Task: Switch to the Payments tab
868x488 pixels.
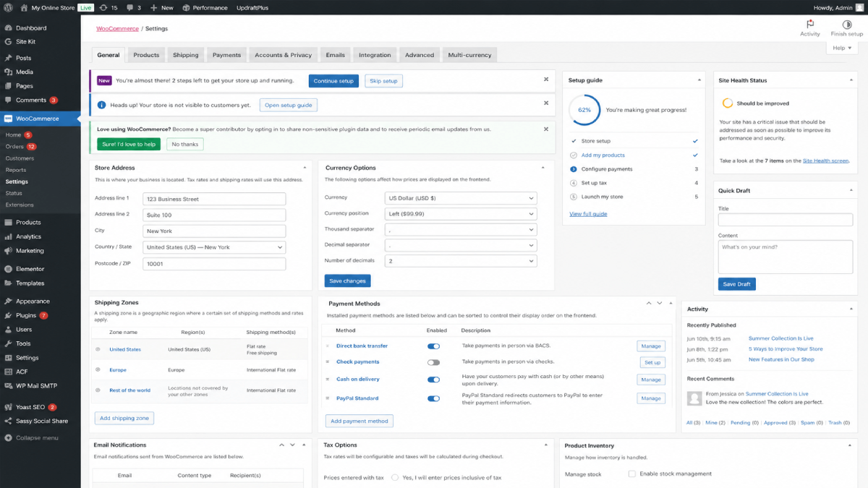Action: point(226,55)
